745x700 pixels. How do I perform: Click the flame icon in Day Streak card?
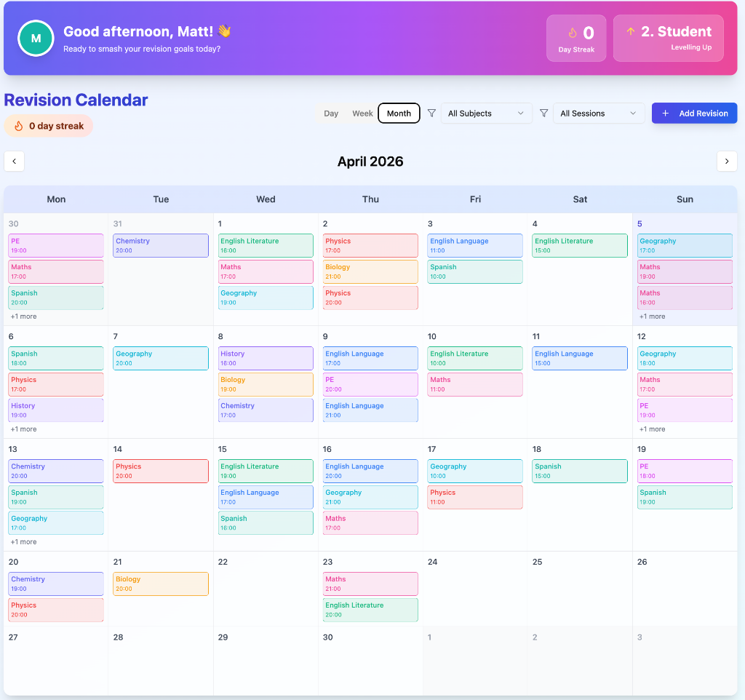pos(573,33)
